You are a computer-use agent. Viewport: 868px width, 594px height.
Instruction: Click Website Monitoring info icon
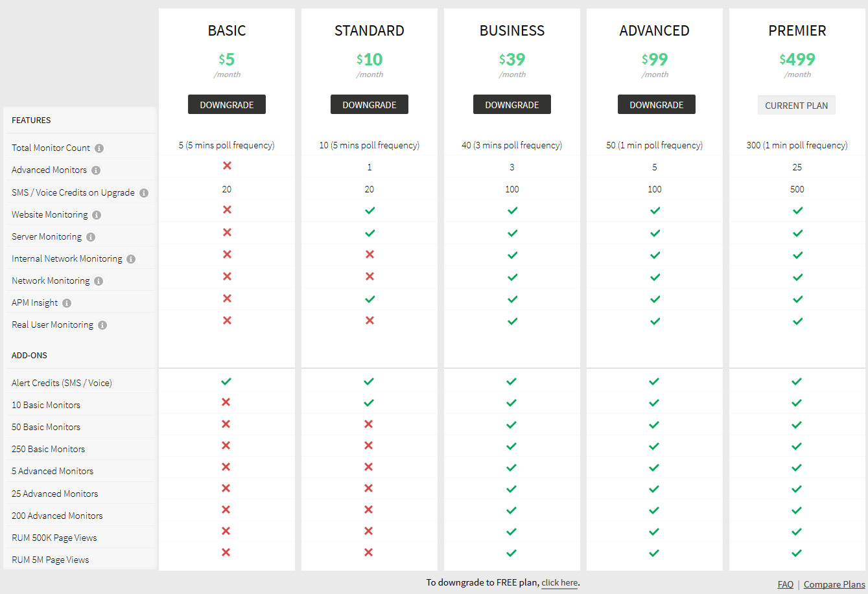[97, 215]
